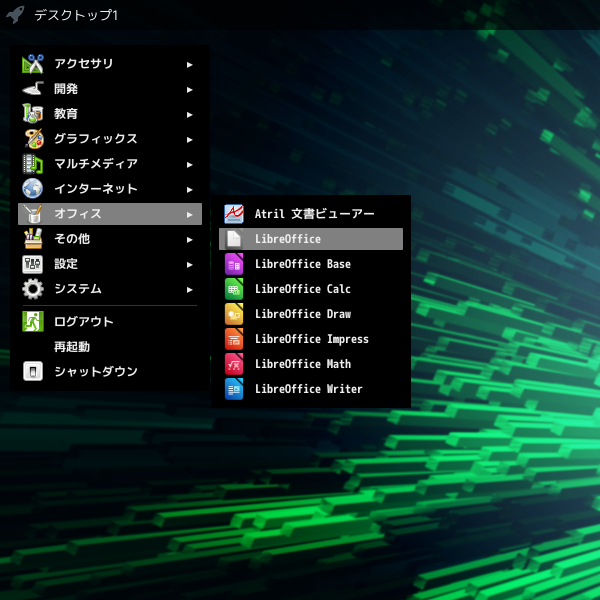This screenshot has height=600, width=600.
Task: Choose シャットダウン from the menu
Action: pyautogui.click(x=110, y=371)
